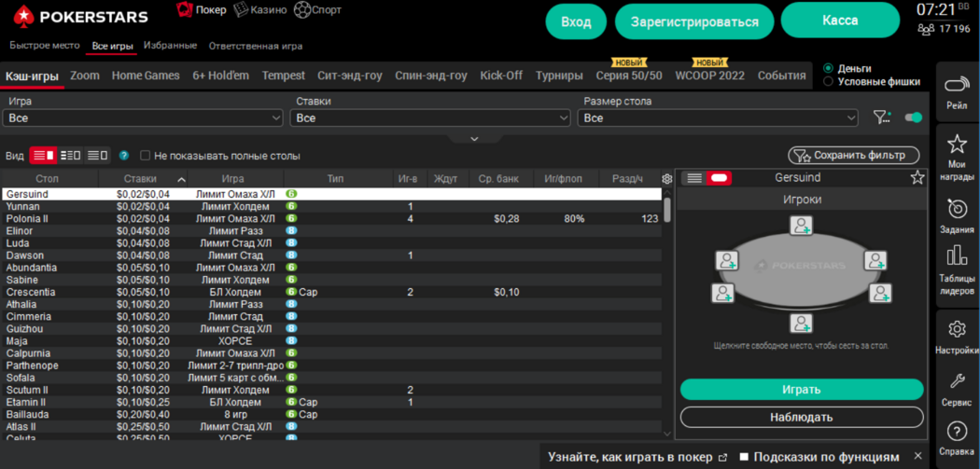The width and height of the screenshot is (980, 469).
Task: Click the Справка help icon
Action: pyautogui.click(x=956, y=432)
